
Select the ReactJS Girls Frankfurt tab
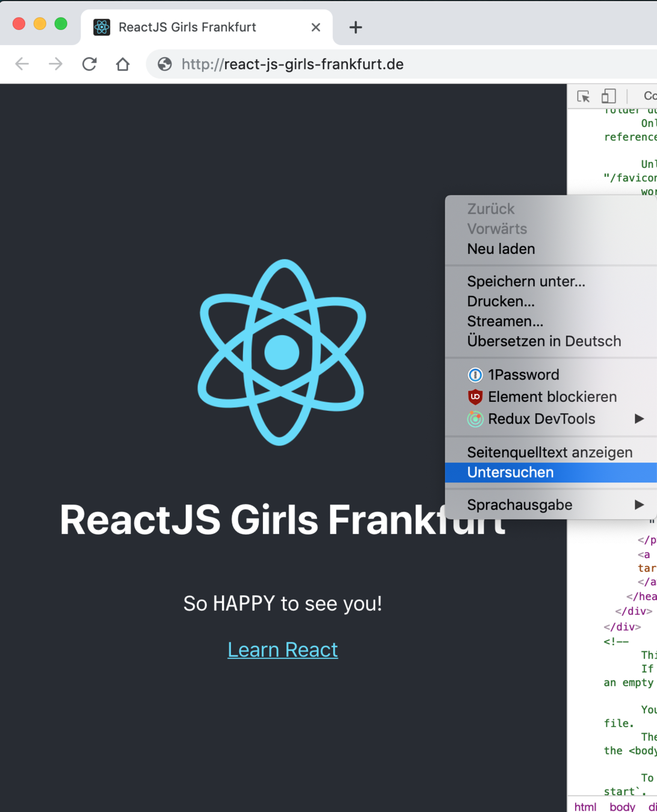click(206, 27)
